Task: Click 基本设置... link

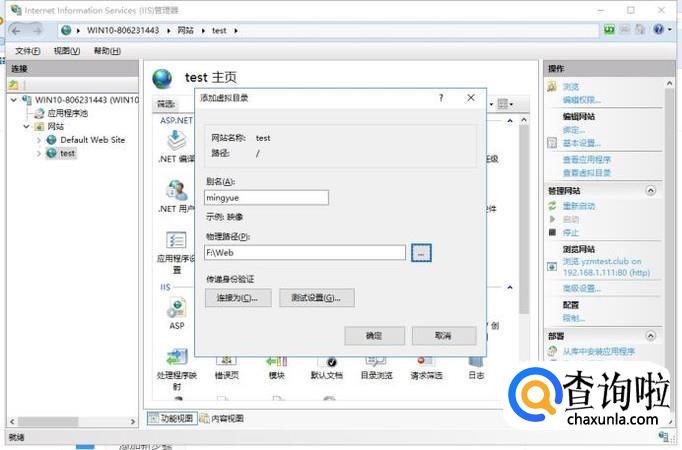Action: tap(582, 143)
